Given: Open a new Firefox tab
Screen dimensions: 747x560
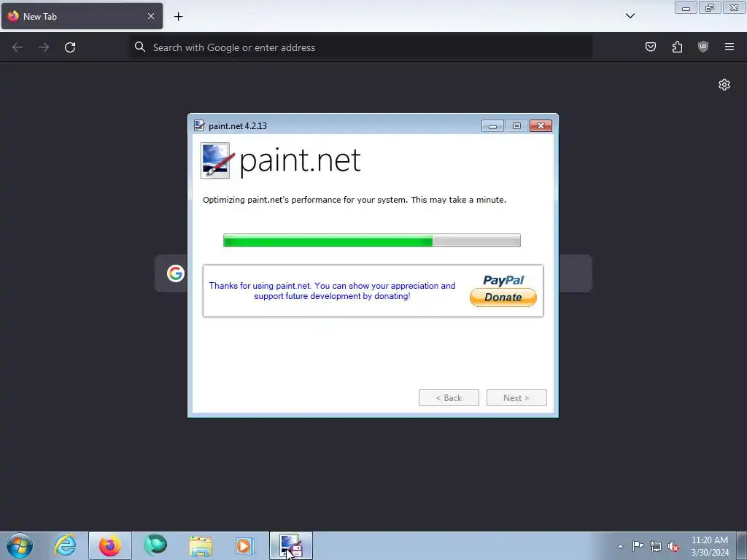Looking at the screenshot, I should click(178, 17).
